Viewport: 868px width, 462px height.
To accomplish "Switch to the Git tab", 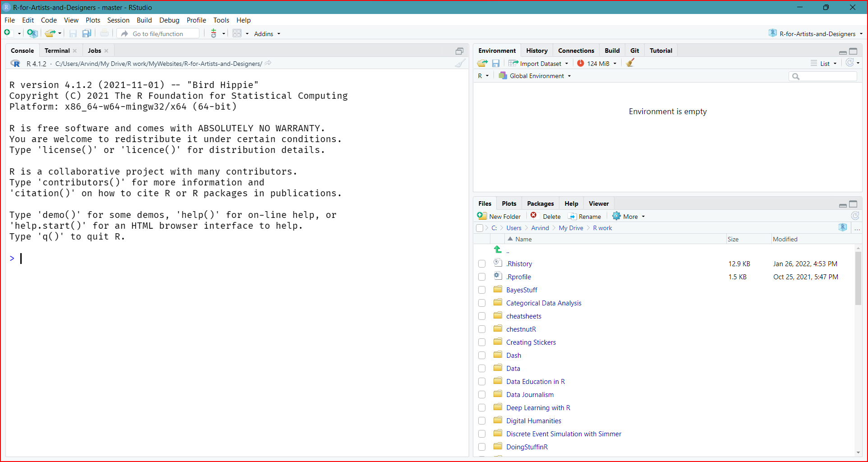I will tap(634, 51).
